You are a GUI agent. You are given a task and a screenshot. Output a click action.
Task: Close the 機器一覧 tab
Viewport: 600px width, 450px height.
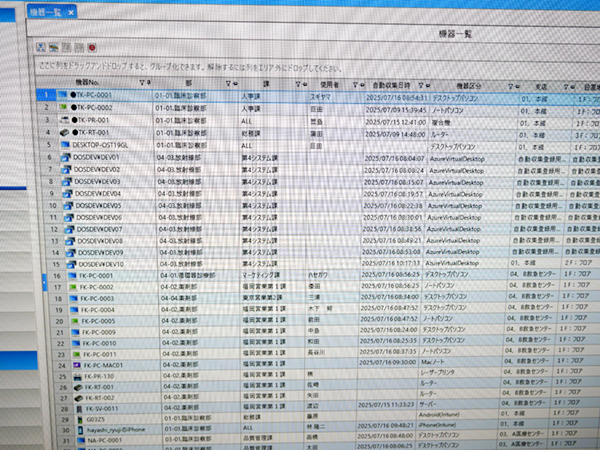[71, 13]
